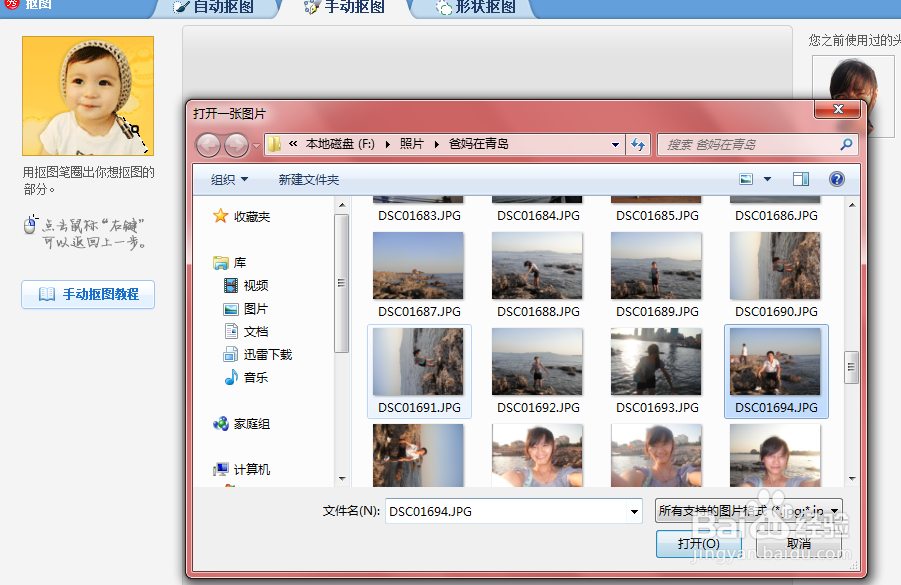Click the search box 搜索 爸妈在青岛
901x585 pixels.
click(x=757, y=144)
